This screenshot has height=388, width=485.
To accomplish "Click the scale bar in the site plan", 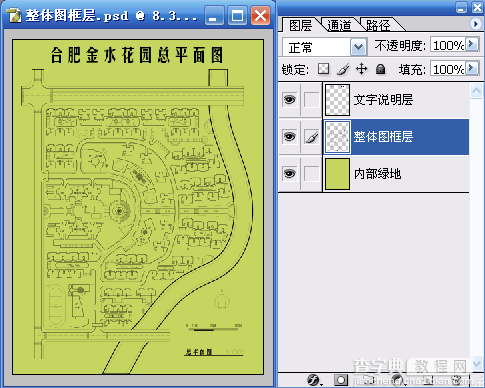I will (213, 327).
